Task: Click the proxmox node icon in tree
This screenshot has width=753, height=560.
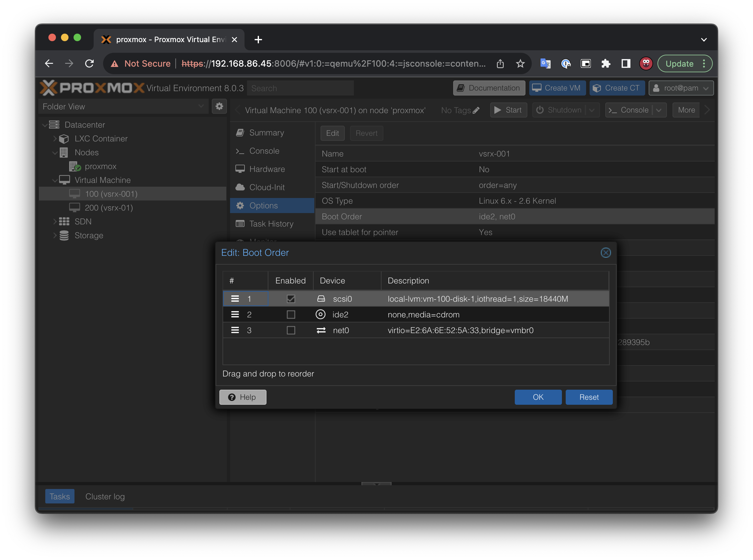Action: coord(74,167)
